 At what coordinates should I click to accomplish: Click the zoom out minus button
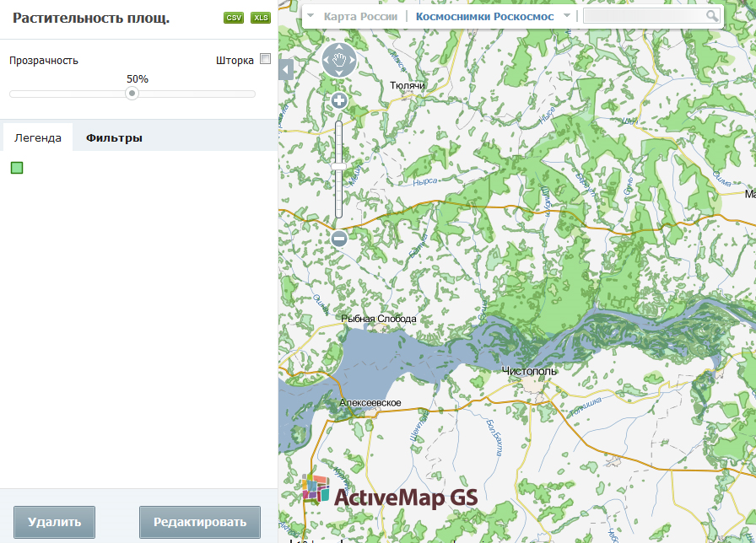pyautogui.click(x=339, y=239)
